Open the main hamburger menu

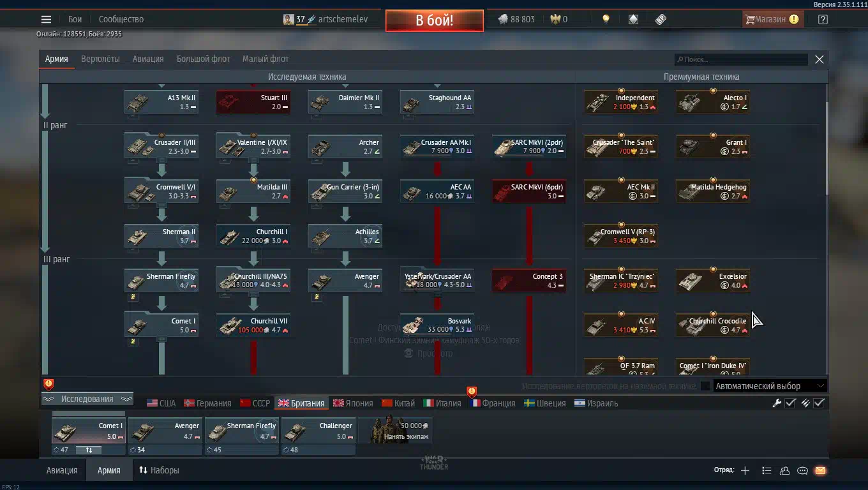46,19
